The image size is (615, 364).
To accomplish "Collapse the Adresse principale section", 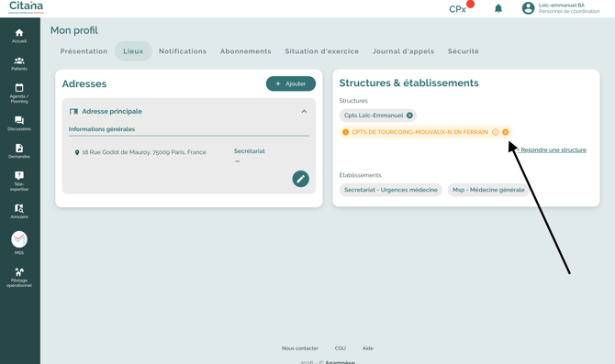I will point(304,112).
